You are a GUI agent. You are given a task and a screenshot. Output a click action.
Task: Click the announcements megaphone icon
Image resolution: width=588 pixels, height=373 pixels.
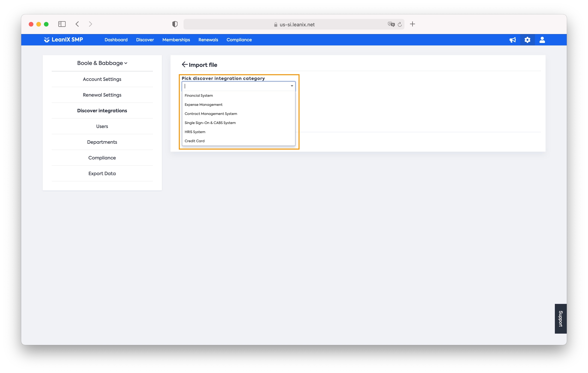click(513, 40)
